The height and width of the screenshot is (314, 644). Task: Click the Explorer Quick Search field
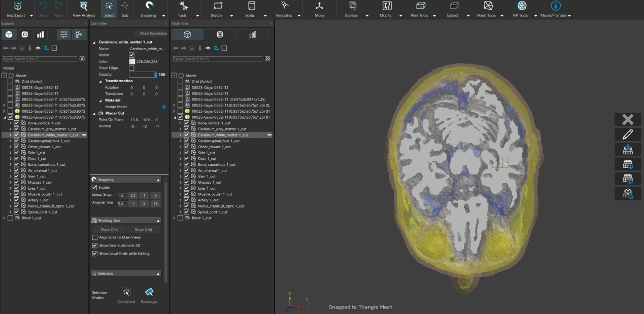40,59
